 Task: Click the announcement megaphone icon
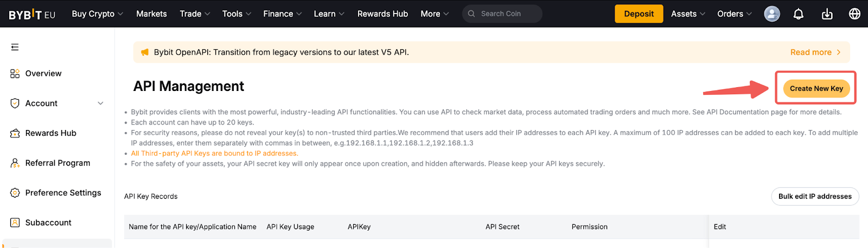[145, 53]
